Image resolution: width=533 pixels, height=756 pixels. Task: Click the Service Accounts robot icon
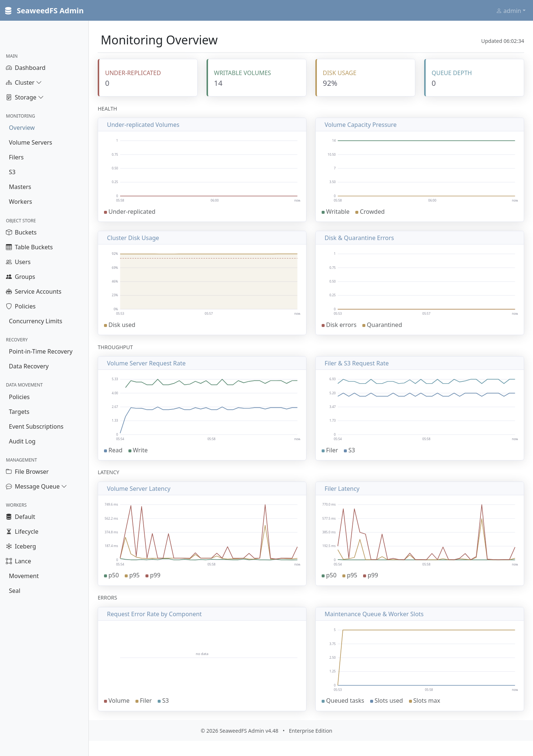pos(9,291)
